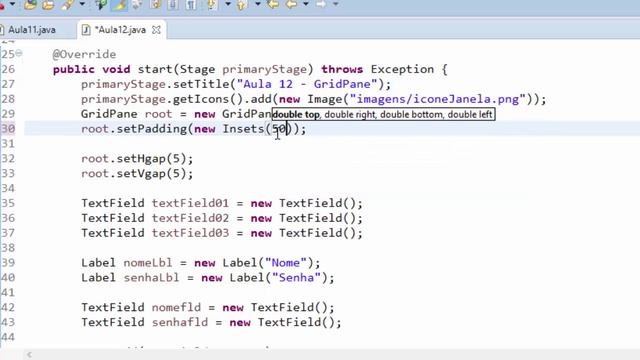Jump to Last Edit Location
This screenshot has width=640, height=360.
[x=273, y=4]
